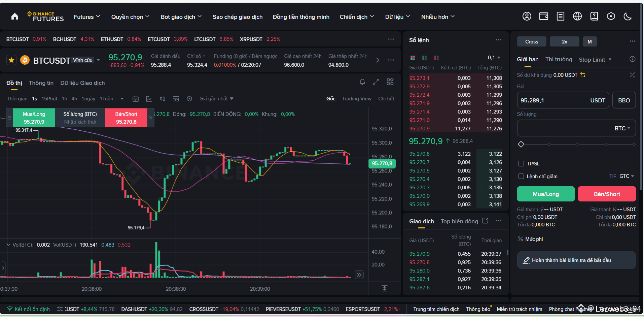Select the Cross margin mode button
The image size is (644, 317).
click(532, 41)
